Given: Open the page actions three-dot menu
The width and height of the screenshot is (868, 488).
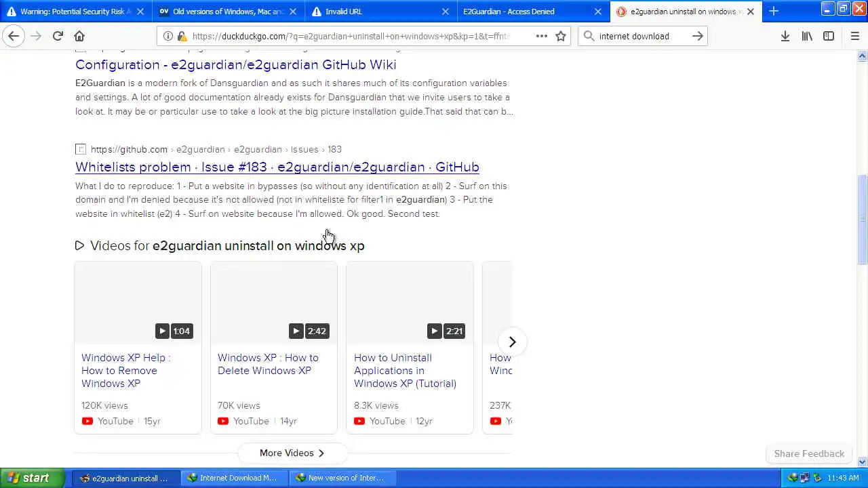Looking at the screenshot, I should click(x=541, y=36).
